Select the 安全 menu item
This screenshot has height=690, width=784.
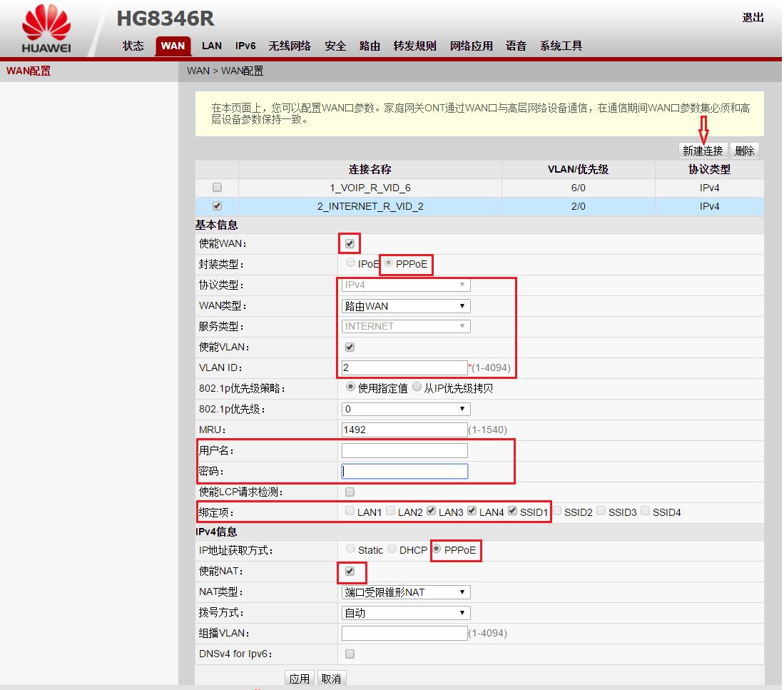[x=335, y=46]
